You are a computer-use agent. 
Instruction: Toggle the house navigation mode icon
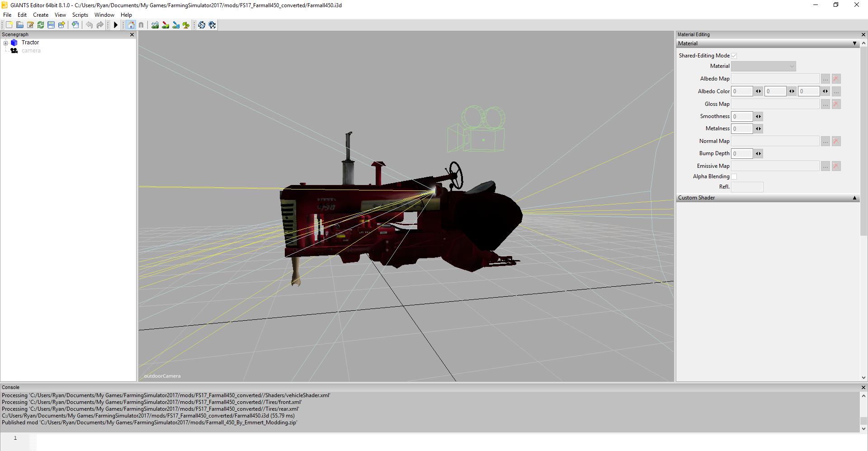click(x=131, y=25)
